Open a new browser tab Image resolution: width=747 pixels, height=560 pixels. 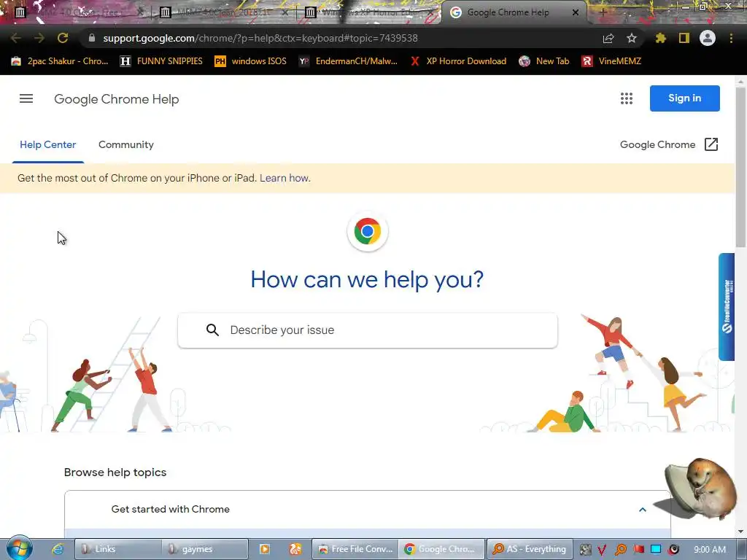[x=603, y=12]
